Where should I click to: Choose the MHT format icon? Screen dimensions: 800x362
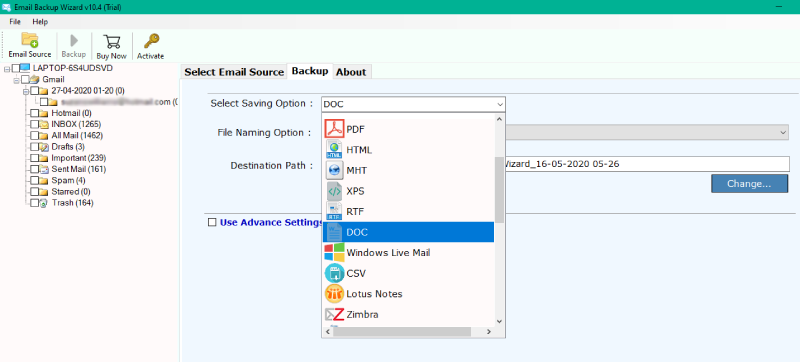coord(335,170)
